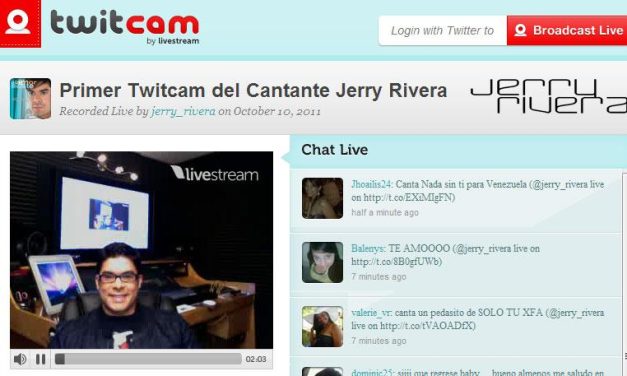Image resolution: width=627 pixels, height=376 pixels.
Task: Open jerry_rivera profile avatar in header
Action: [x=30, y=98]
